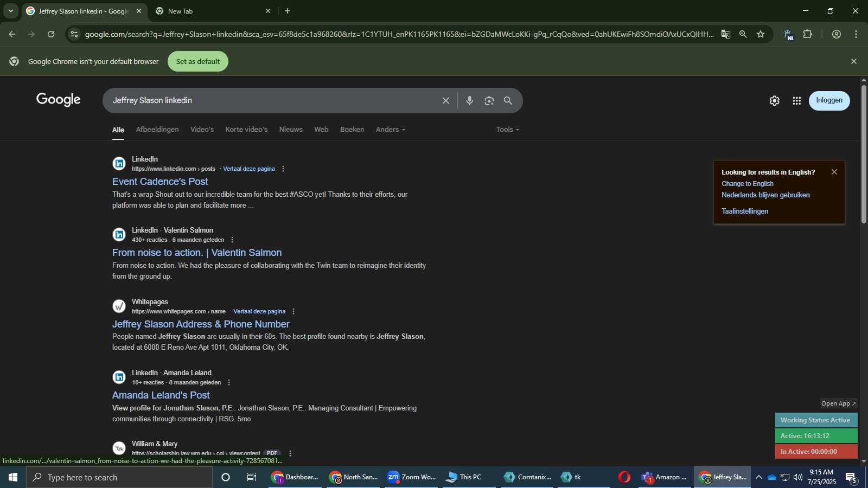Open Cortana circle icon in taskbar

[x=226, y=477]
